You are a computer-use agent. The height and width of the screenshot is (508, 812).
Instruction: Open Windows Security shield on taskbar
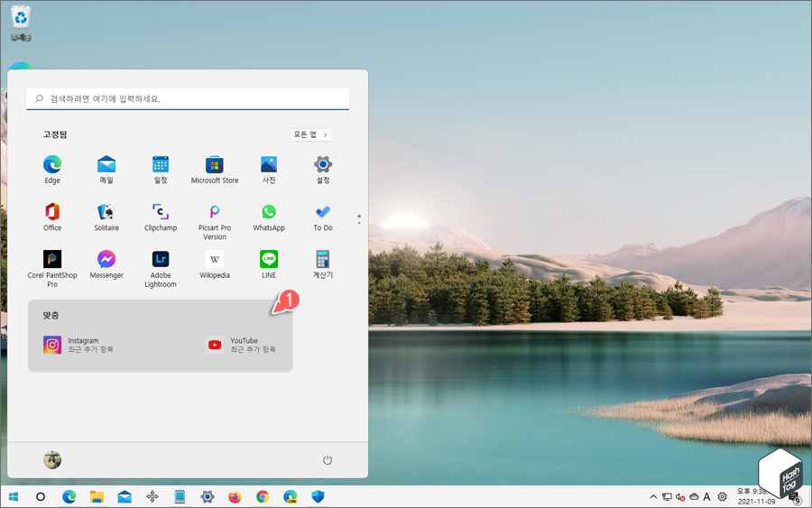(318, 497)
